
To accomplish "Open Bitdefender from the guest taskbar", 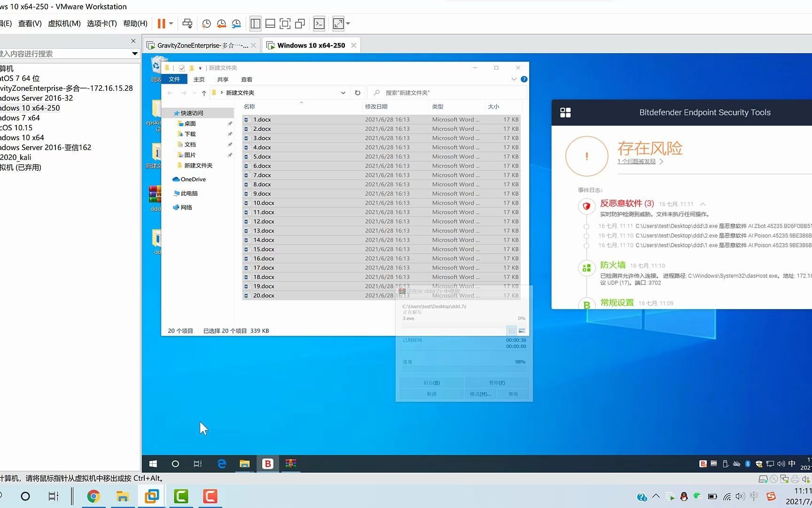I will click(x=267, y=464).
